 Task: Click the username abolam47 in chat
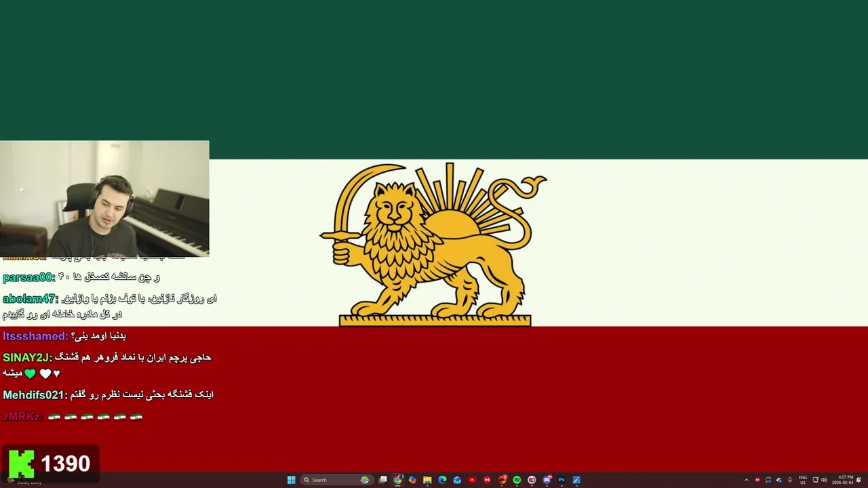30,299
